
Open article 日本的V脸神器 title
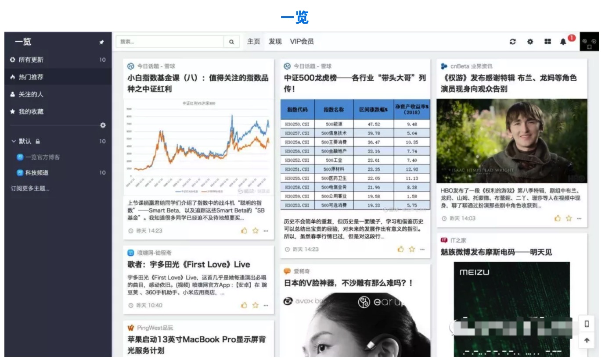pyautogui.click(x=349, y=283)
